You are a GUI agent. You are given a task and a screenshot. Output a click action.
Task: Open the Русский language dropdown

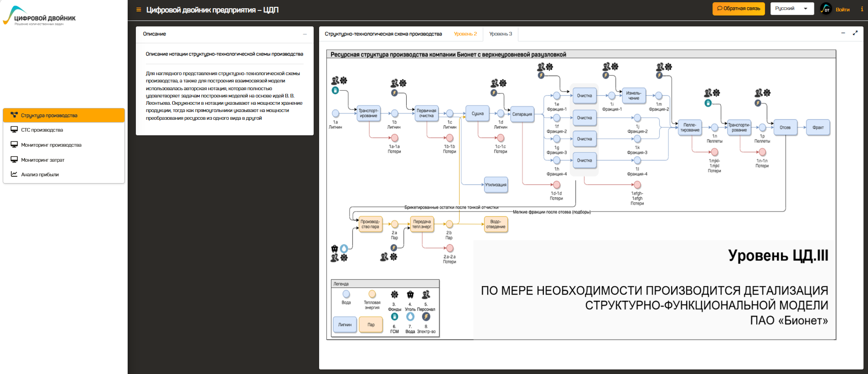[792, 9]
